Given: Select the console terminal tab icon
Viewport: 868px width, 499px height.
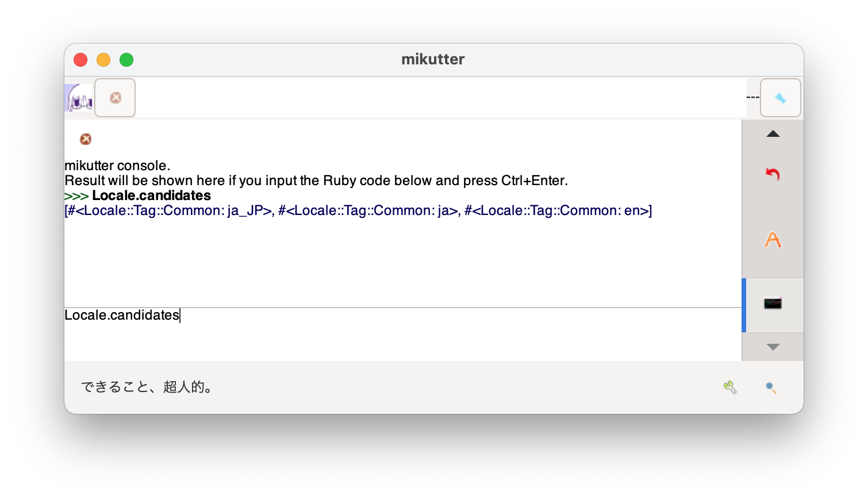Looking at the screenshot, I should tap(773, 303).
